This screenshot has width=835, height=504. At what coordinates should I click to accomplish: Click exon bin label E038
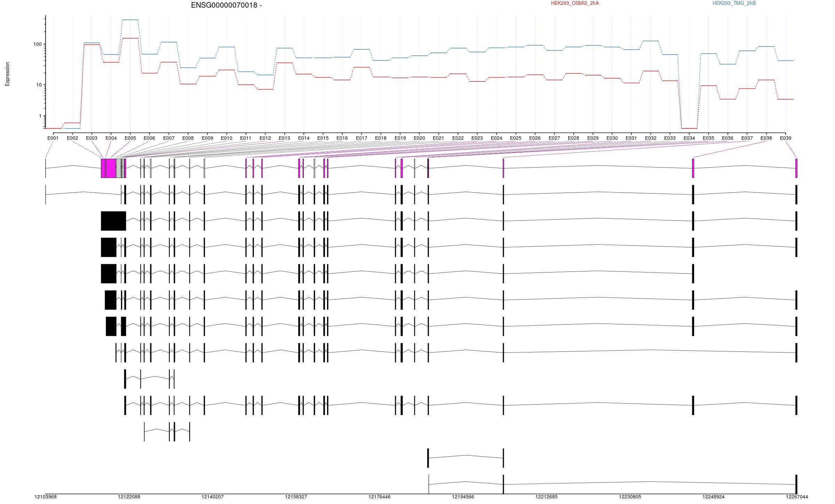766,138
